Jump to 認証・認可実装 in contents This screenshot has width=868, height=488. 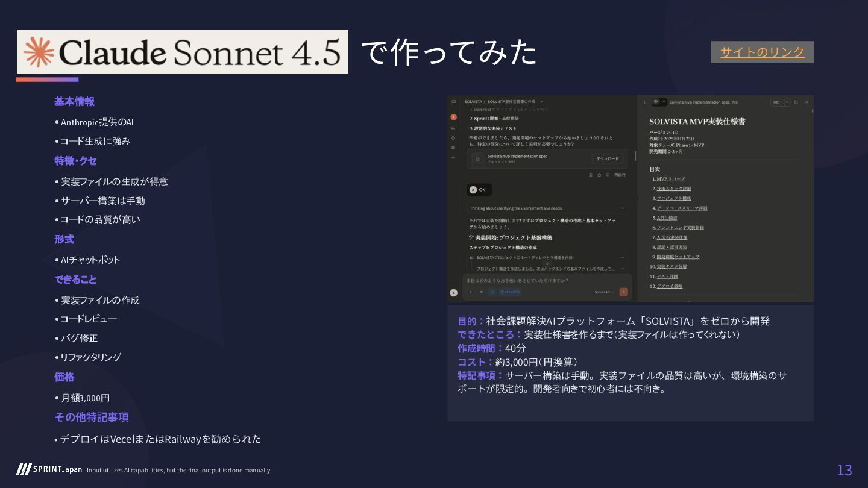tap(671, 247)
